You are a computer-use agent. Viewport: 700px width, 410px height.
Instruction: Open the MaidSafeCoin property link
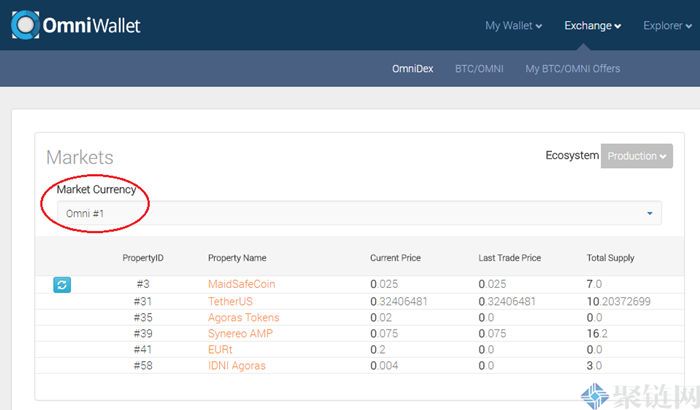click(241, 285)
